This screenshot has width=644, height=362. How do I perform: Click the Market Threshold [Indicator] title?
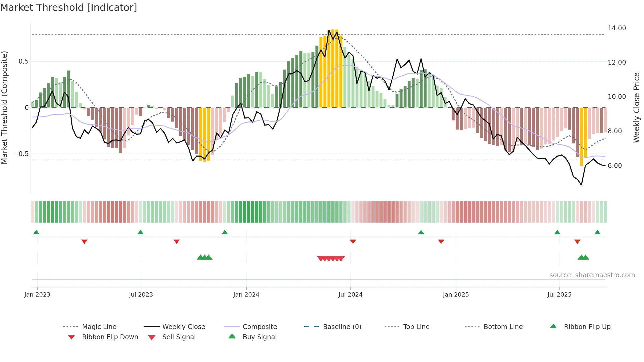click(69, 8)
